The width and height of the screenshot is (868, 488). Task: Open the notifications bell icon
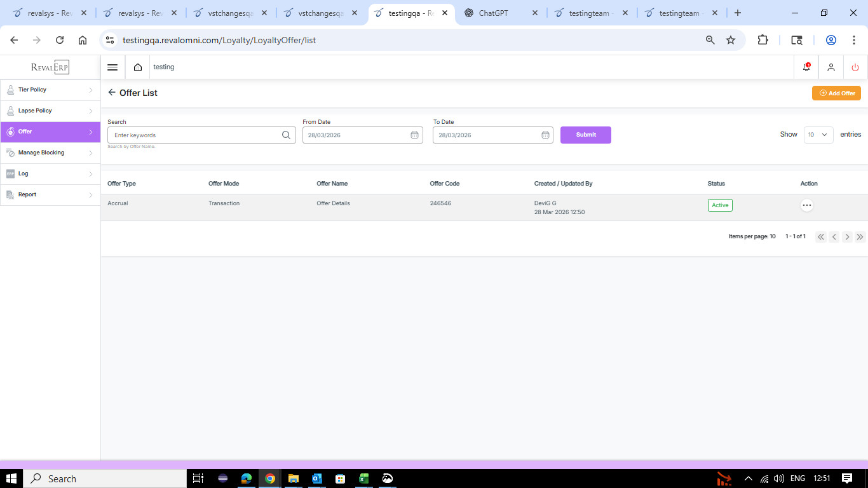point(806,67)
